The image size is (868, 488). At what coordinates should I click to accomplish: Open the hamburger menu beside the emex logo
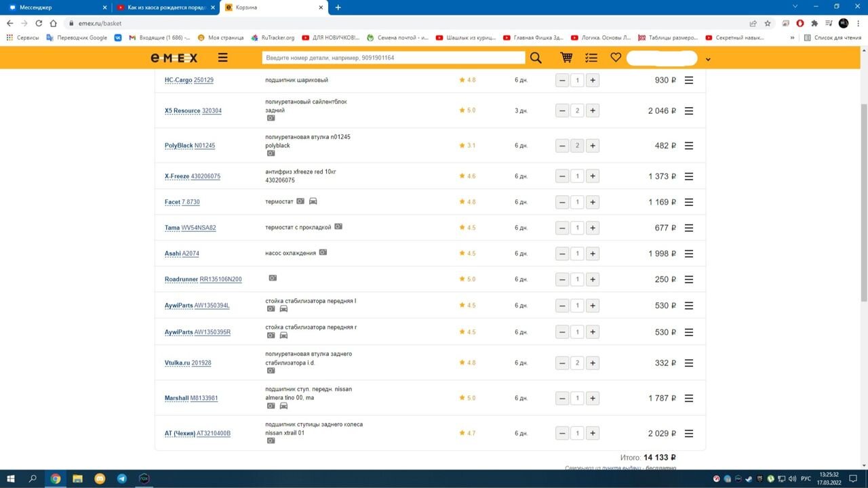pos(222,58)
